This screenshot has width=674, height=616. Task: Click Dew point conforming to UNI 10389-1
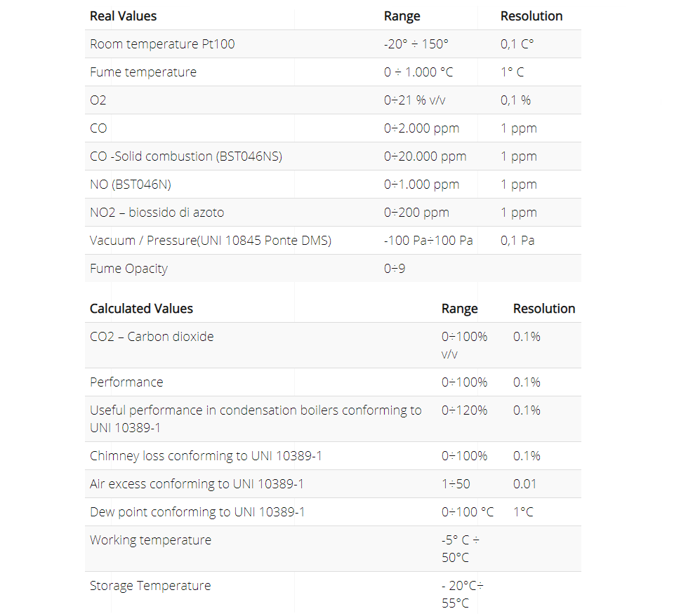tap(197, 511)
